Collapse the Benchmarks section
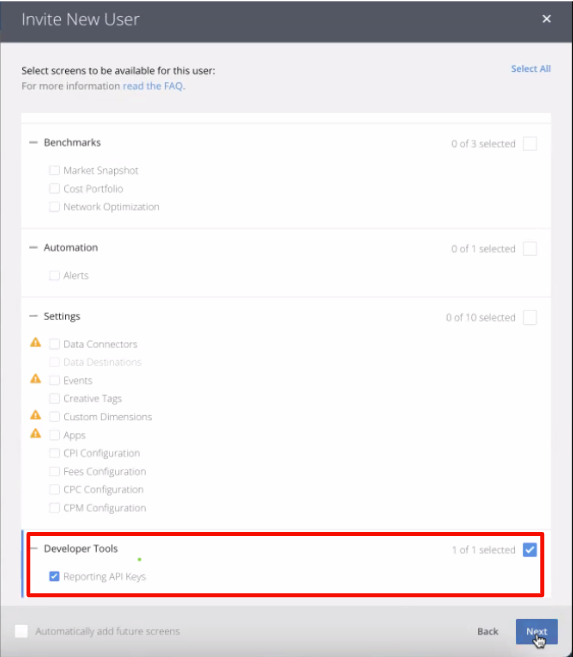573x657 pixels. [x=34, y=142]
